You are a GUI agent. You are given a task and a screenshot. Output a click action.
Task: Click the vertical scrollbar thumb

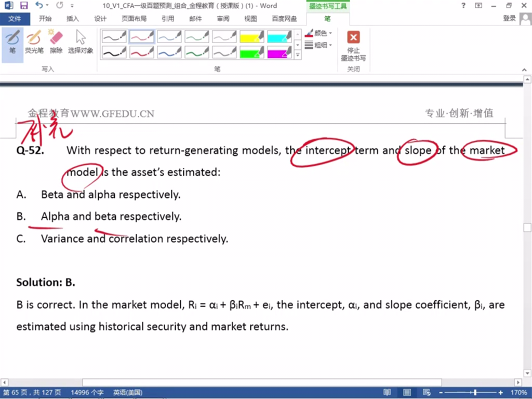527,228
